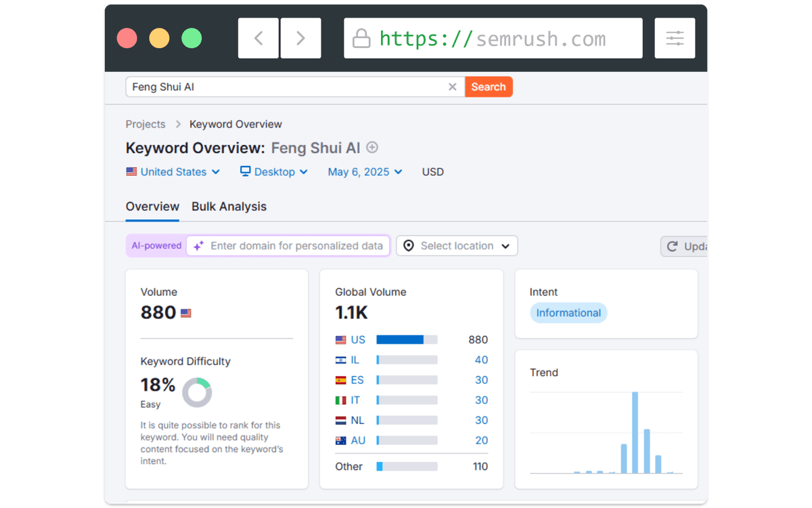Switch to the Bulk Analysis tab
The width and height of the screenshot is (812, 508).
pos(229,207)
